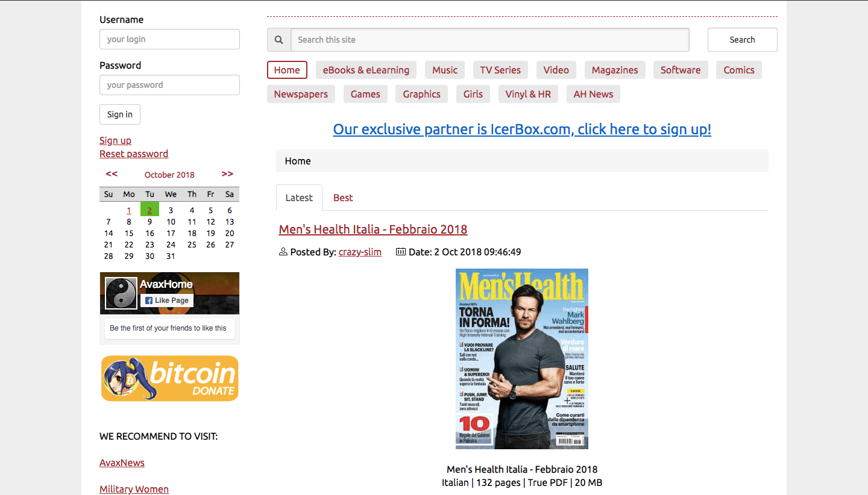Focus the Username login field
Image resolution: width=868 pixels, height=495 pixels.
coord(169,39)
